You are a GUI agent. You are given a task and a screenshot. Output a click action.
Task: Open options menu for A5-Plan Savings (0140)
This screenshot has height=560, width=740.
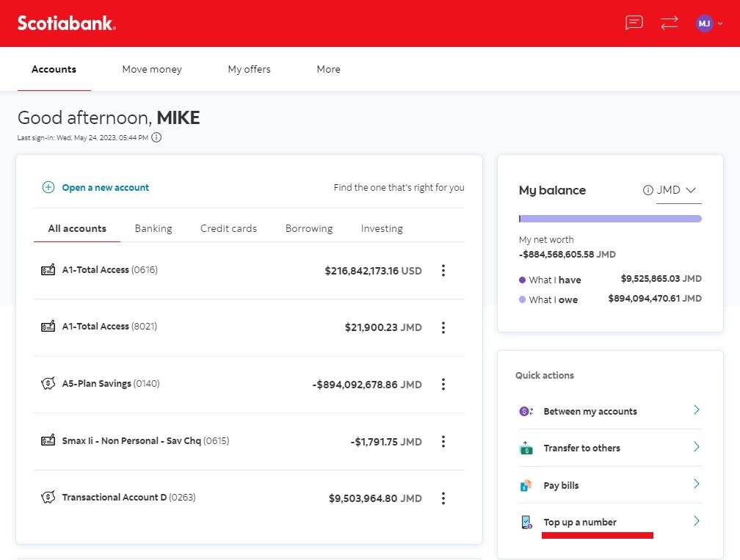pyautogui.click(x=443, y=384)
